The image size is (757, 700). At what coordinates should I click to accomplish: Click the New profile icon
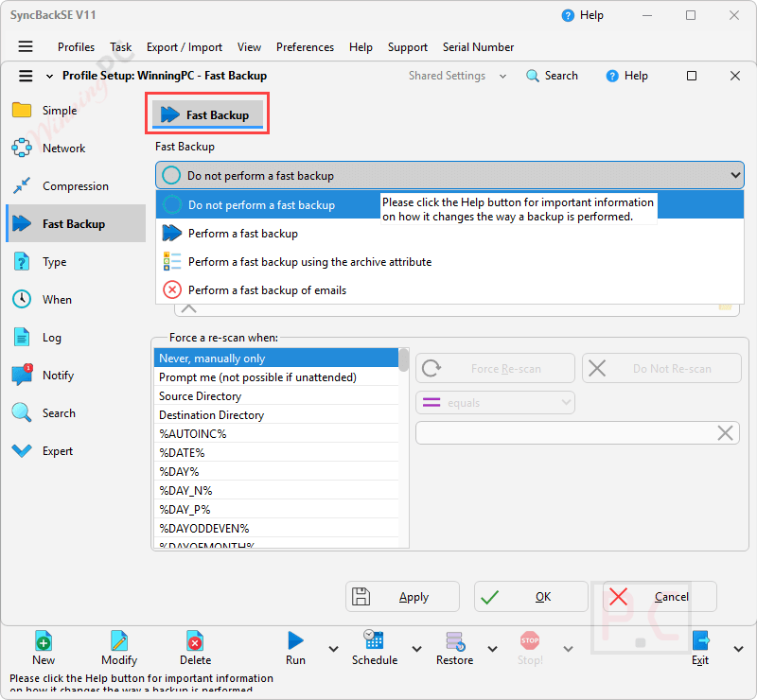pos(44,641)
